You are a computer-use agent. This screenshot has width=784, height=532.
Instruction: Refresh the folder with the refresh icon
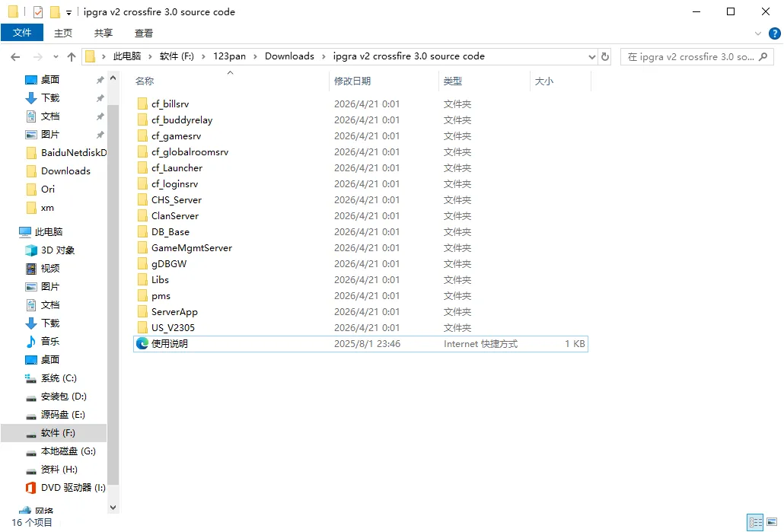(604, 56)
